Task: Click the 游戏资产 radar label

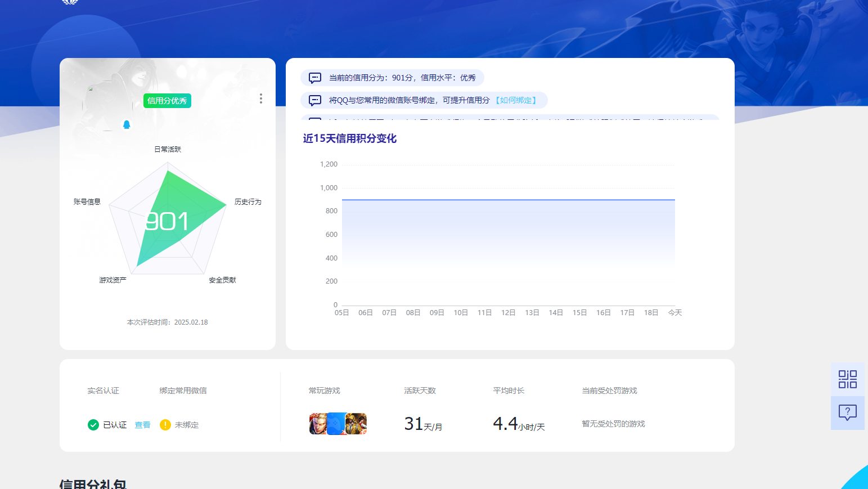Action: pyautogui.click(x=113, y=280)
